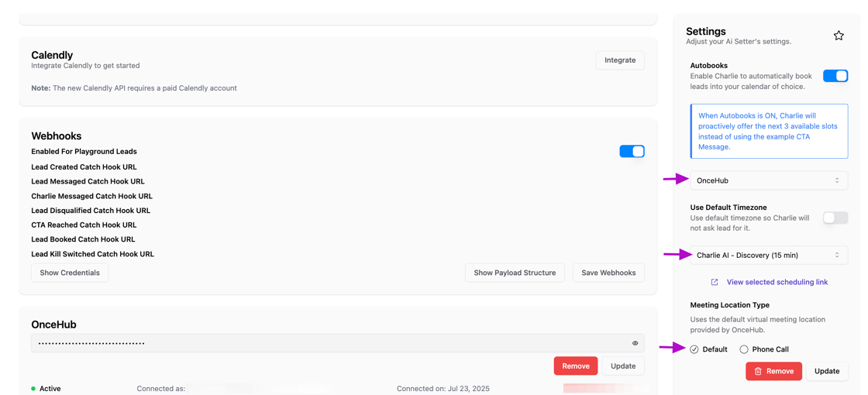Click Connected on: Jul 23, 2025 text
The image size is (868, 395).
(x=443, y=388)
